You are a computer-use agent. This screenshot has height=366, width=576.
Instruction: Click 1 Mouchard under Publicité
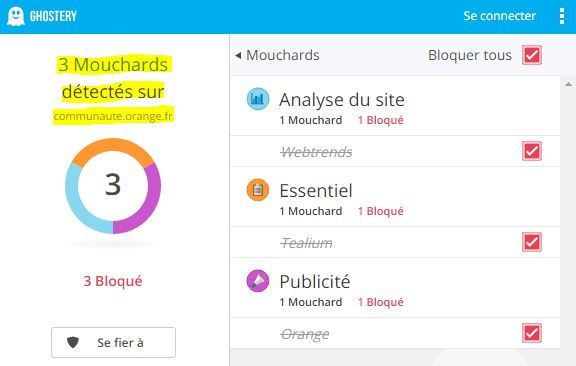coord(311,302)
